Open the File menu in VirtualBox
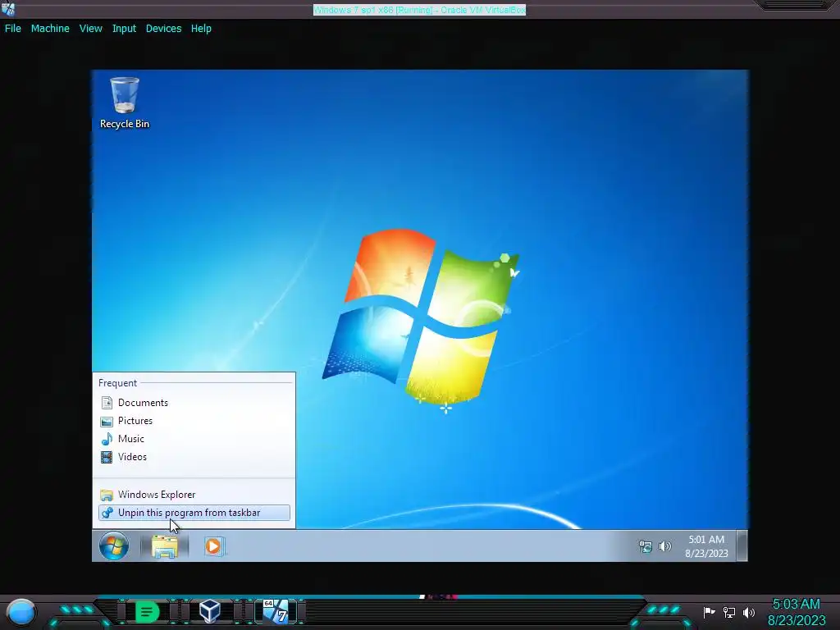Viewport: 840px width, 630px height. [x=13, y=29]
